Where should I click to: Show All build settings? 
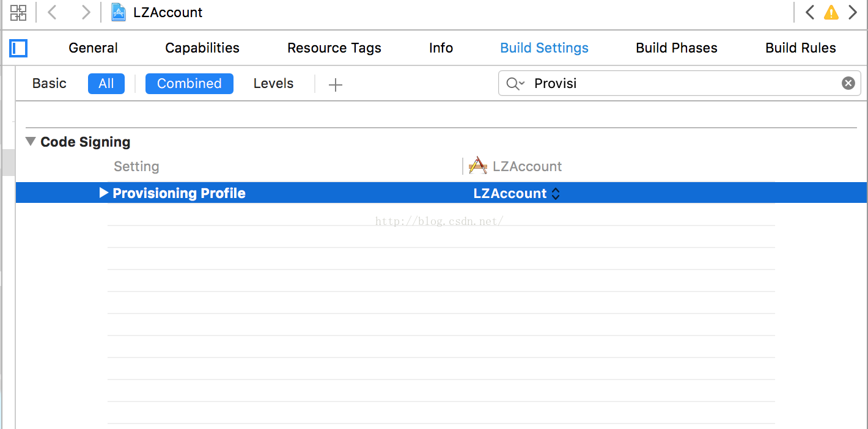[x=106, y=83]
